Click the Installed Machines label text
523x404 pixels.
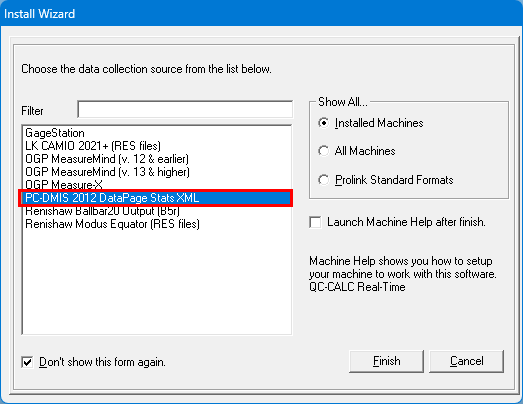[x=379, y=123]
